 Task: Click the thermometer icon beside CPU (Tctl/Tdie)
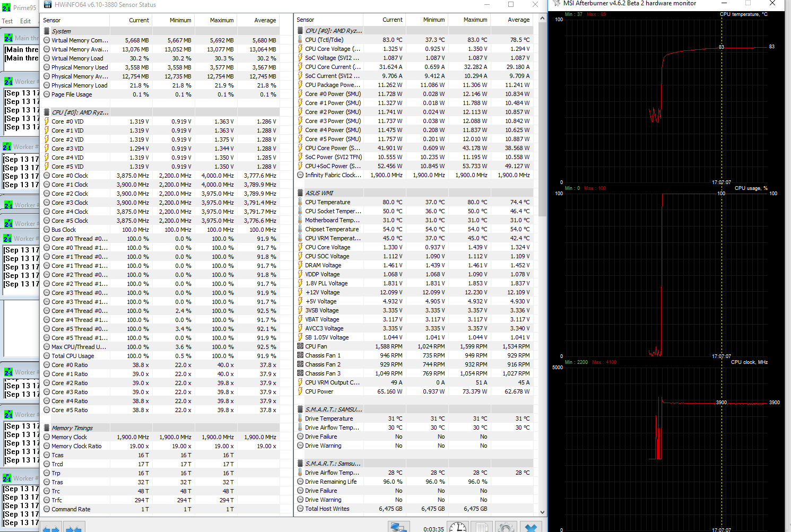[300, 40]
